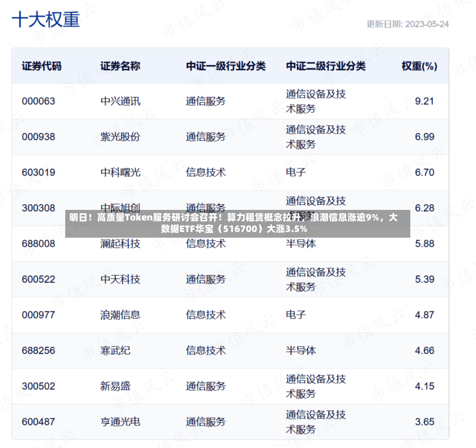The image size is (476, 448).
Task: Click weight value 6.70
Action: click(424, 172)
